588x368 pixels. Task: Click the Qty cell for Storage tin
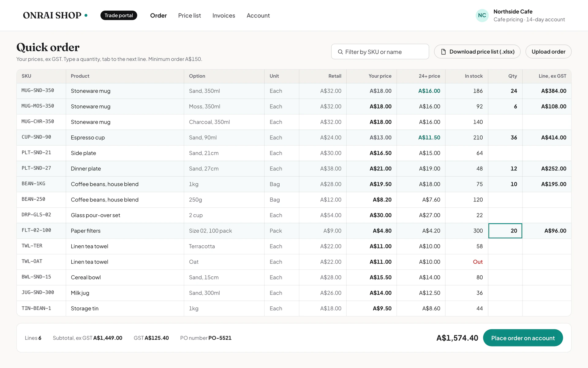coord(505,309)
